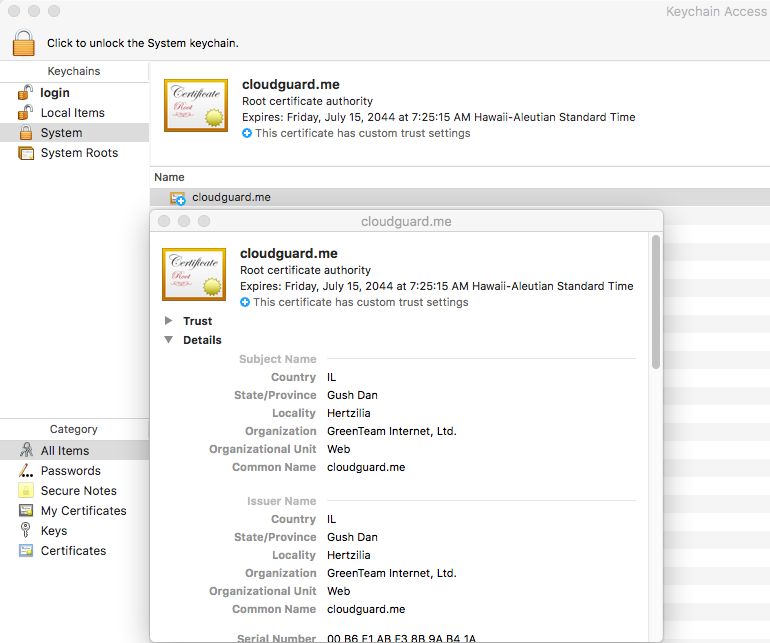This screenshot has height=643, width=770.
Task: Click the Subject Name Locality value Hertzilia
Action: pyautogui.click(x=349, y=413)
